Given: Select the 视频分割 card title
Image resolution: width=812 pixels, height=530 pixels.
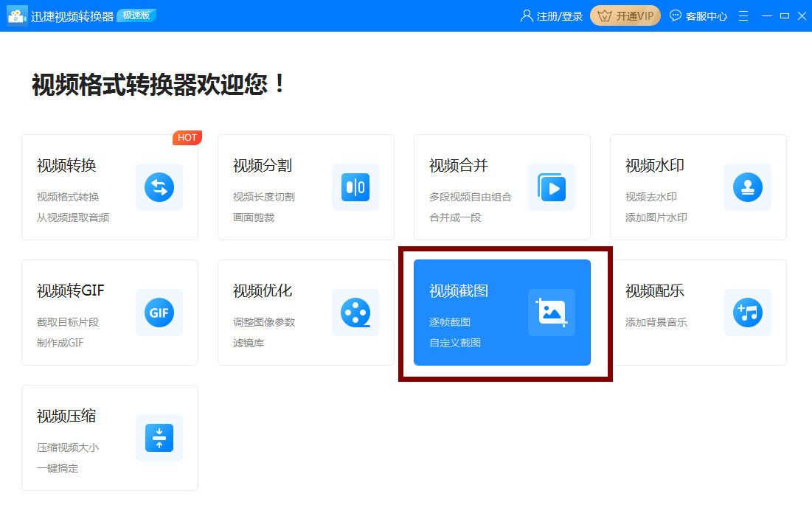Looking at the screenshot, I should coord(263,166).
